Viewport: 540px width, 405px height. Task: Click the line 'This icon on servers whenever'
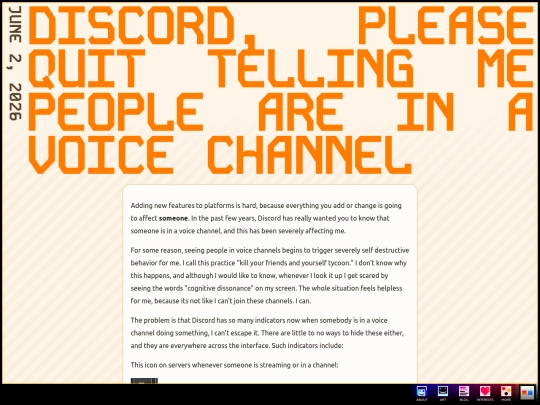(x=234, y=365)
